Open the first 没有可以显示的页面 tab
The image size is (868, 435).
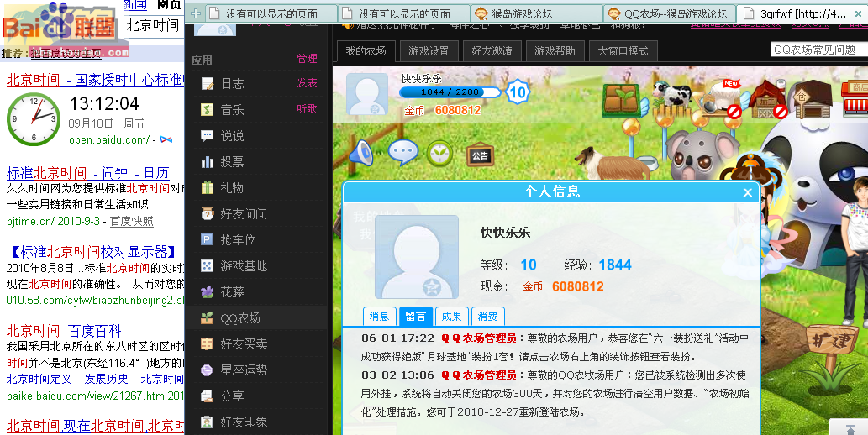[x=271, y=13]
